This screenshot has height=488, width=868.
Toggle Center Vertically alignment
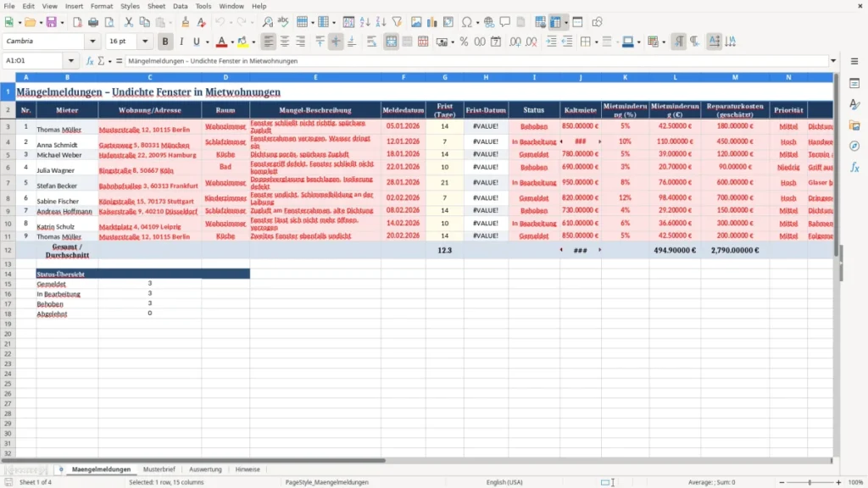[x=336, y=42]
